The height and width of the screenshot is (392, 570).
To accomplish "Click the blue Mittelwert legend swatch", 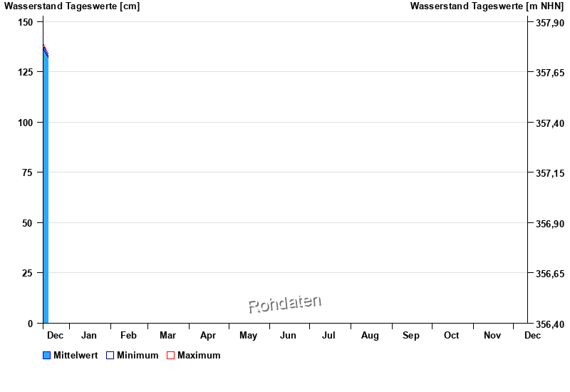I will click(47, 356).
